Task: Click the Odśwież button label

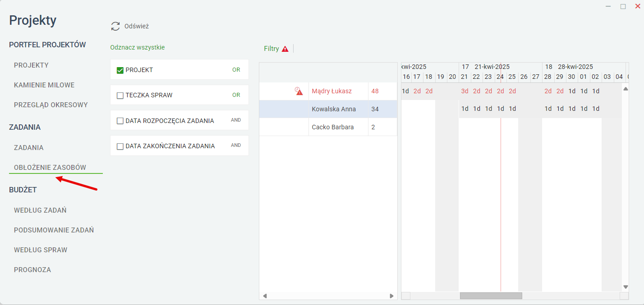Action: point(137,26)
